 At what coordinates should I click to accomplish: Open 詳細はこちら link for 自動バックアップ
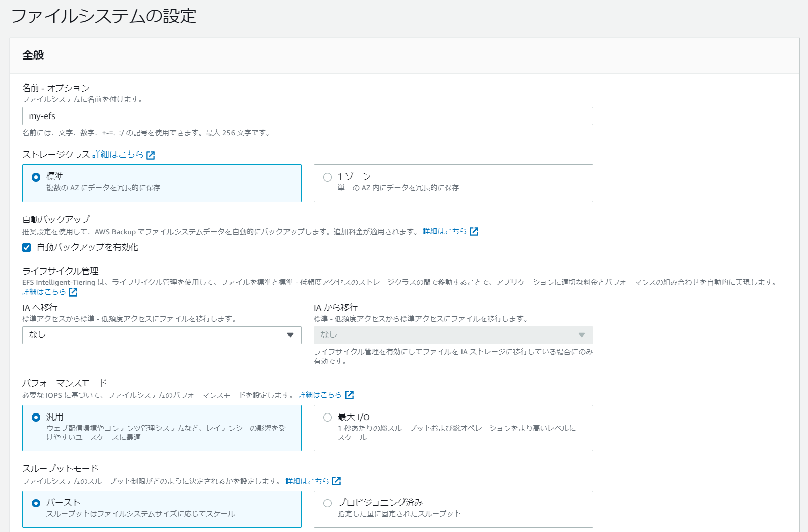point(445,231)
